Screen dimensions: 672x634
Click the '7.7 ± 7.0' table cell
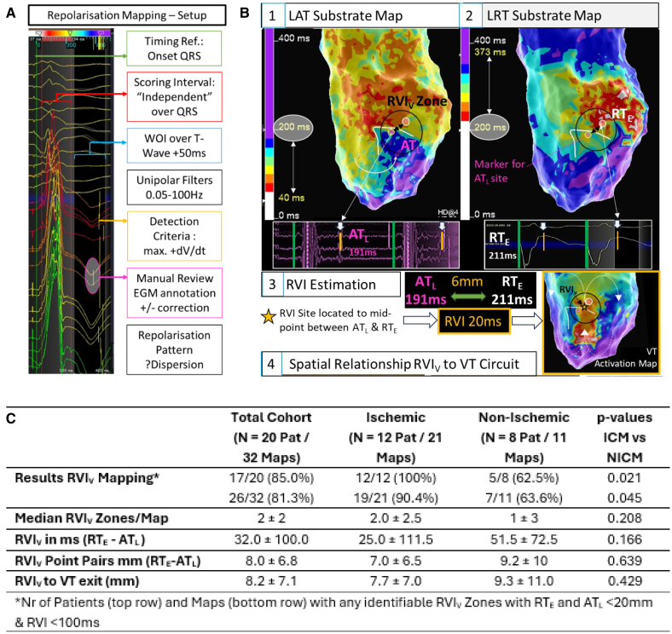point(396,581)
